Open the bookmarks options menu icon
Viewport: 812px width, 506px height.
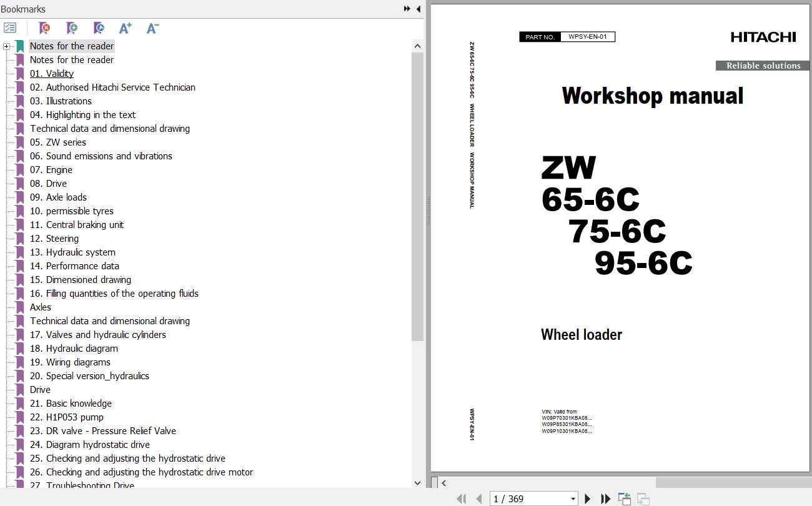(10, 28)
